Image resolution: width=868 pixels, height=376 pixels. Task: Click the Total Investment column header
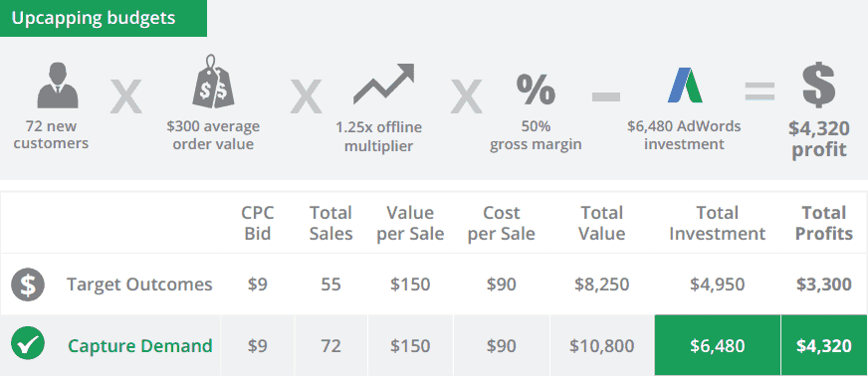[x=718, y=223]
